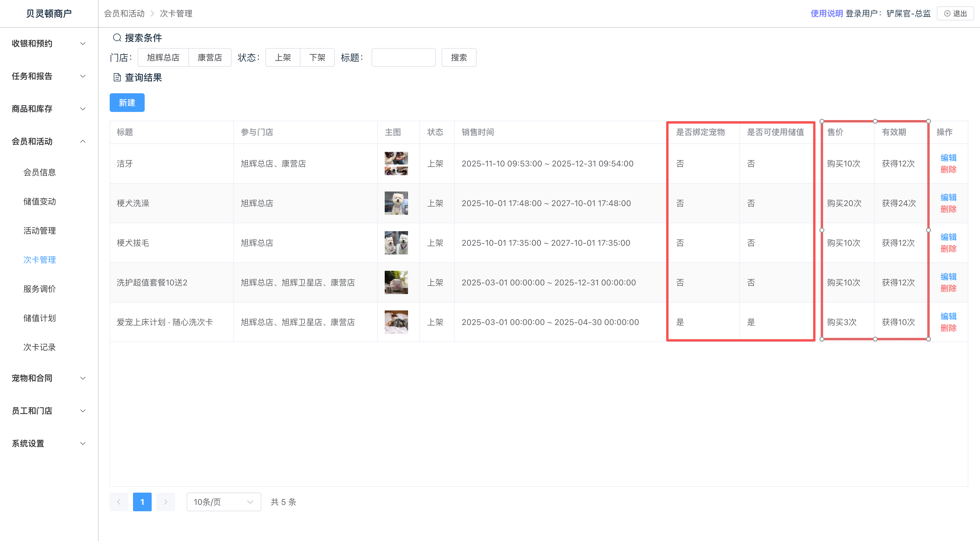Toggle the 下架 status filter
Viewport: 980px width, 541px height.
[x=317, y=57]
